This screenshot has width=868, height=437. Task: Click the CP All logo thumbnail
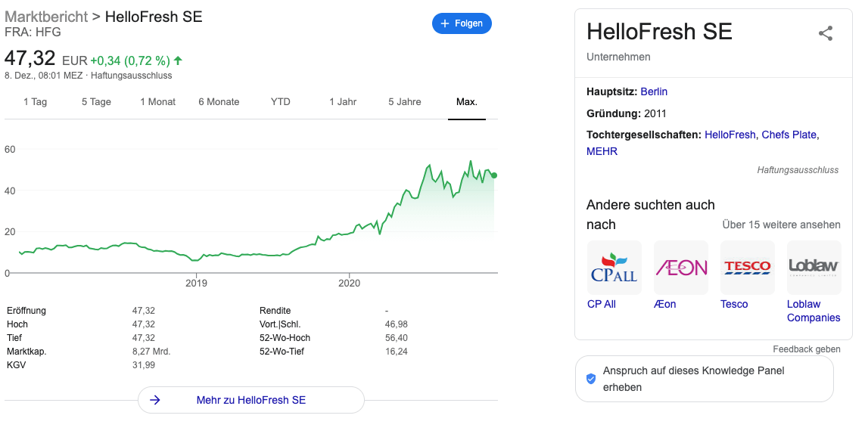click(614, 268)
